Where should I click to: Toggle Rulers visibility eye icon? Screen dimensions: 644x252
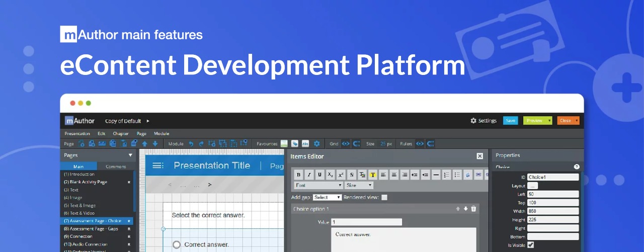[x=420, y=144]
